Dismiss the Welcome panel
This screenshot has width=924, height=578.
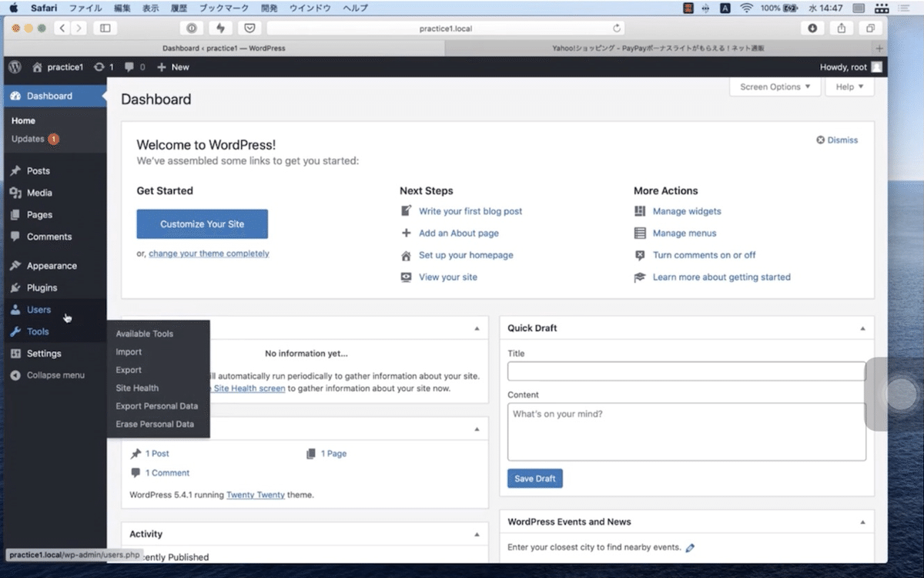tap(837, 140)
